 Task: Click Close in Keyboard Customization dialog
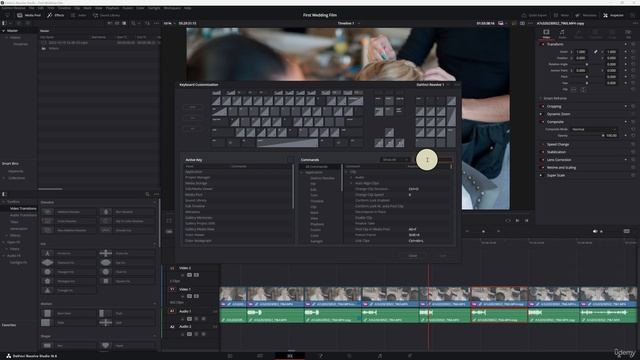pyautogui.click(x=413, y=256)
